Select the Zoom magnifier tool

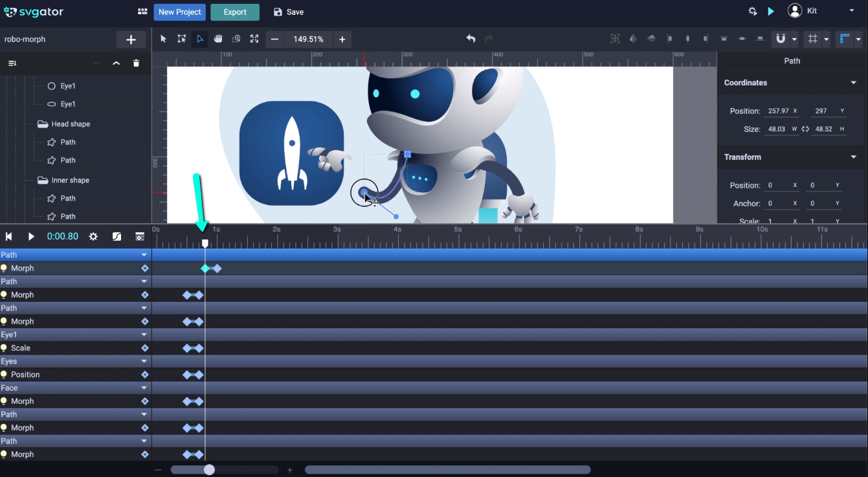click(x=236, y=39)
